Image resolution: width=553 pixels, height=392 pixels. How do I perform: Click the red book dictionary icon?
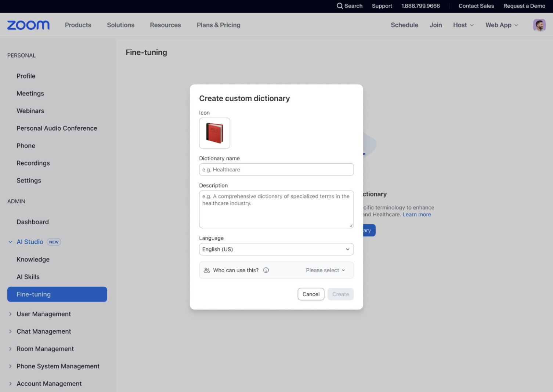click(x=214, y=133)
